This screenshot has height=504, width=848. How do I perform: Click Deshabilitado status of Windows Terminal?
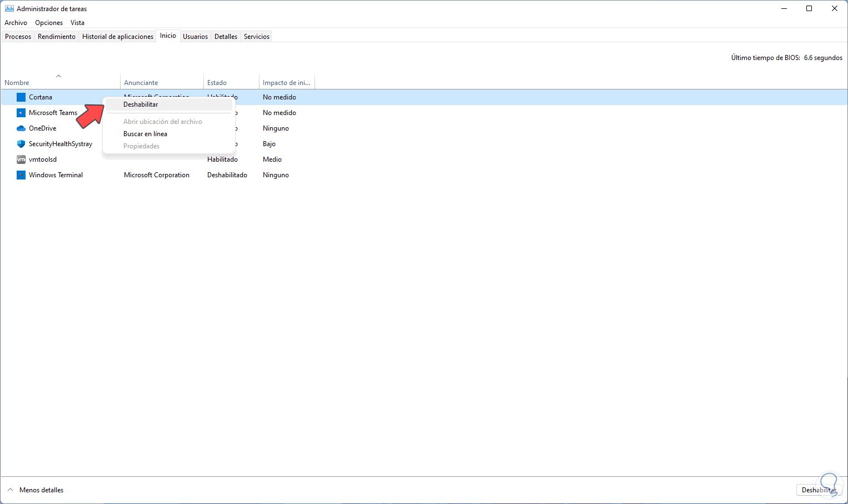pos(227,175)
